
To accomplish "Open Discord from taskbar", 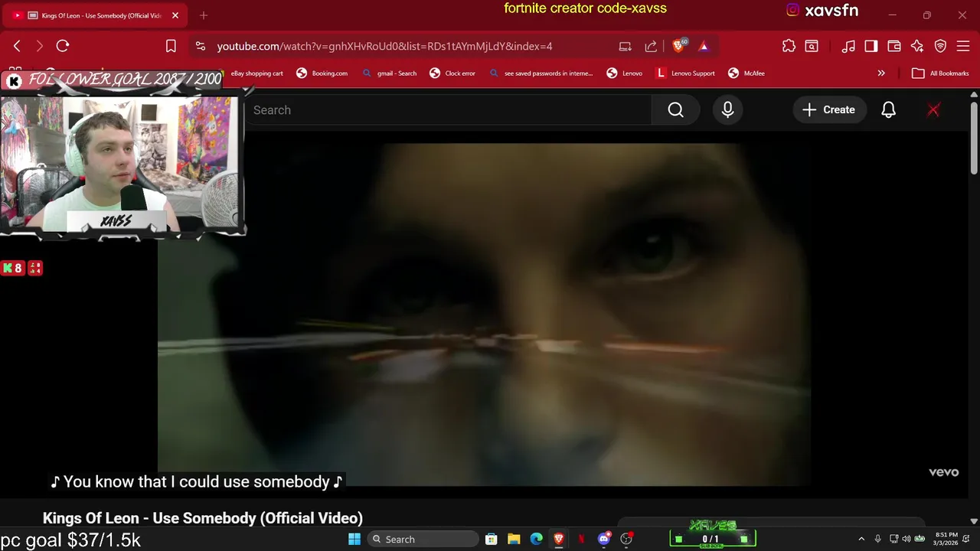I will click(604, 540).
